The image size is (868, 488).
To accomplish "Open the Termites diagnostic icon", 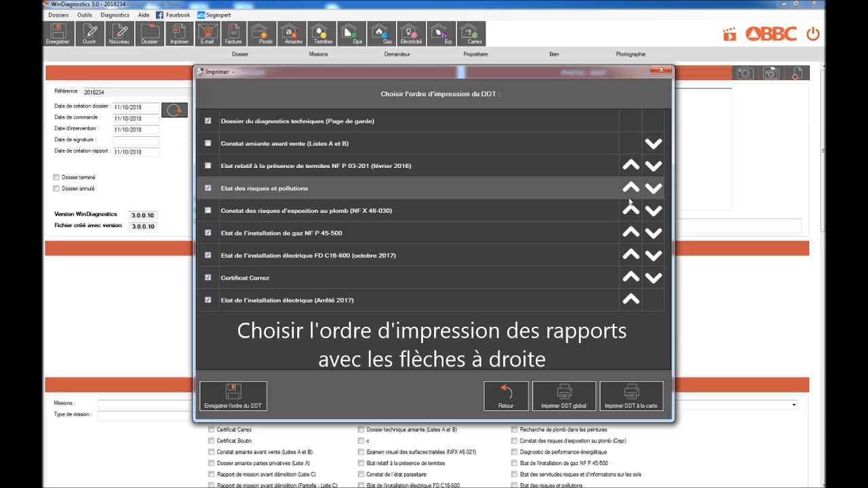I will 321,33.
